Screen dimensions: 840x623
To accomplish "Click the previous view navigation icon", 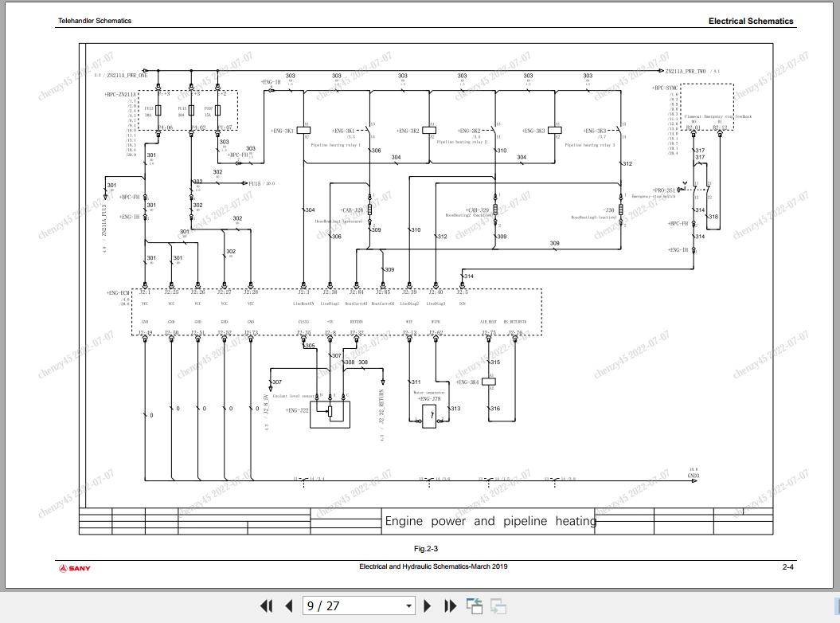I will (x=474, y=605).
